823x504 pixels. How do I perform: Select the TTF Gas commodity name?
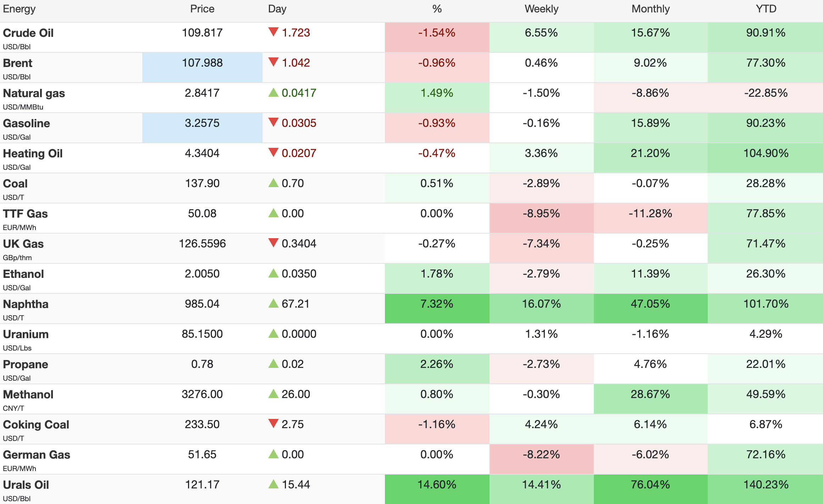point(25,214)
